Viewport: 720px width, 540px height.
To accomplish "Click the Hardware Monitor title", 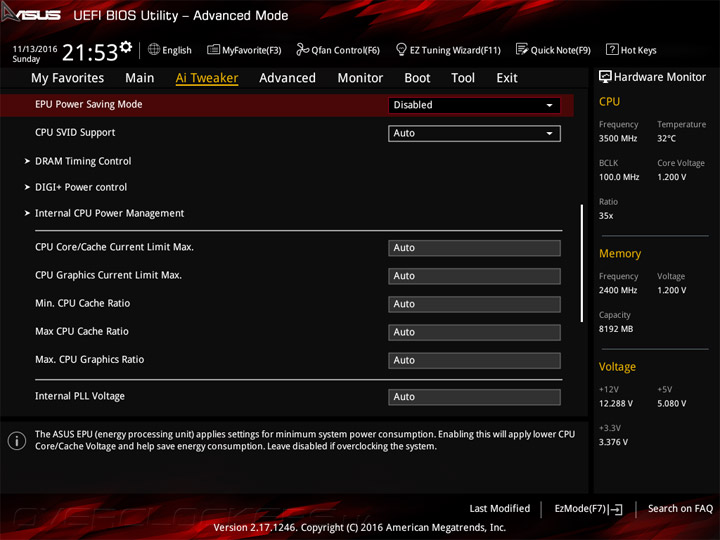I will 660,77.
